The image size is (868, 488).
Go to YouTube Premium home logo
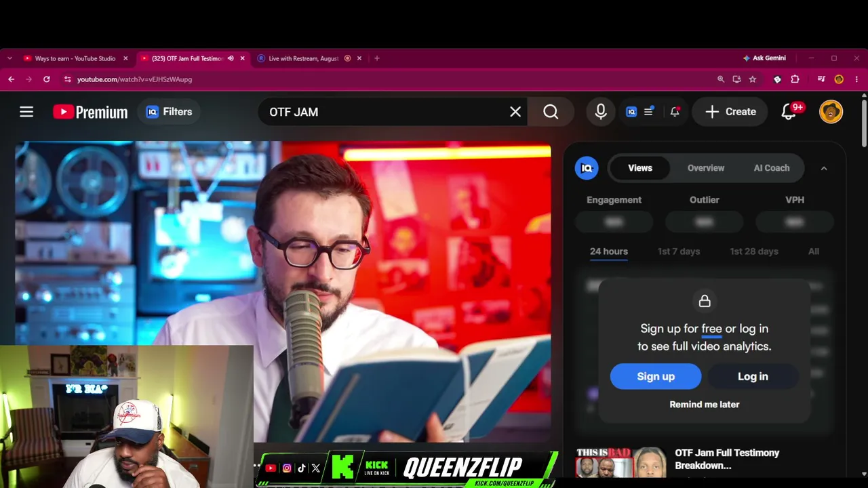pyautogui.click(x=90, y=112)
